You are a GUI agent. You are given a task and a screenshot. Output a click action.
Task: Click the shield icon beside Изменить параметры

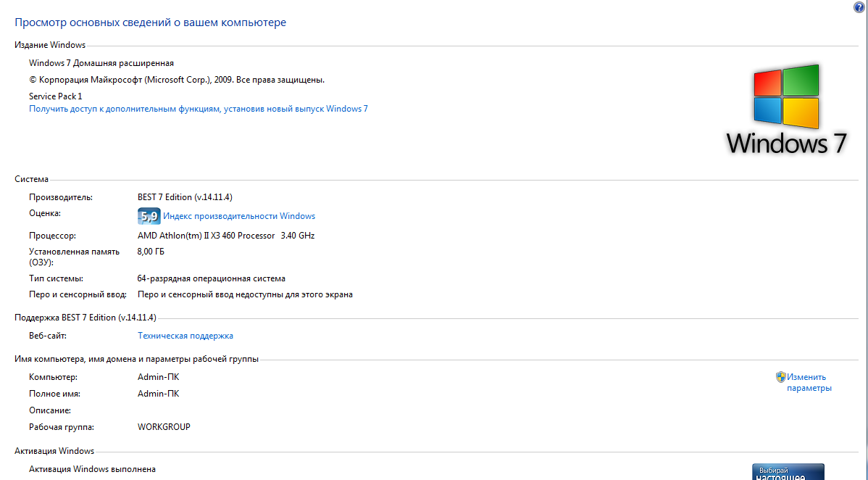pyautogui.click(x=781, y=377)
